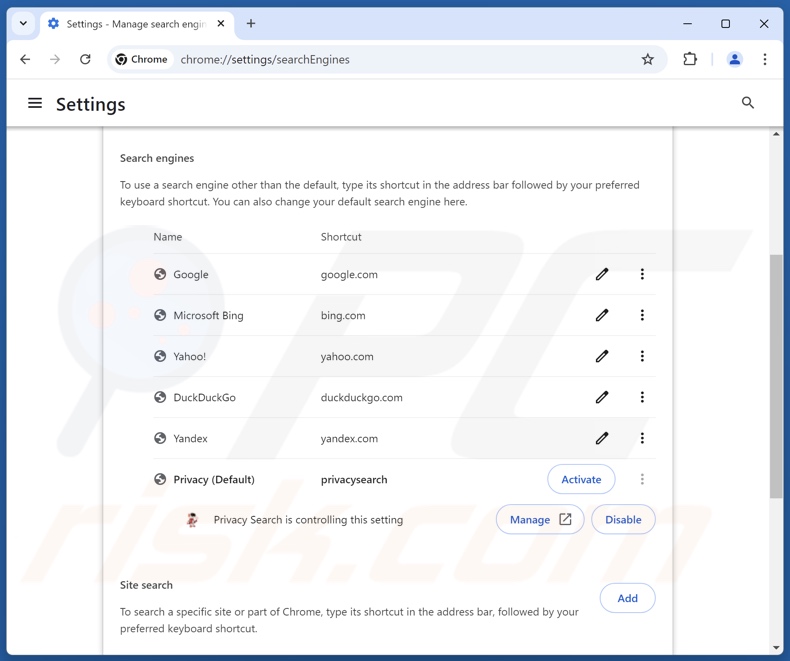Viewport: 790px width, 661px height.
Task: Open the Extensions puzzle icon
Action: pyautogui.click(x=690, y=60)
